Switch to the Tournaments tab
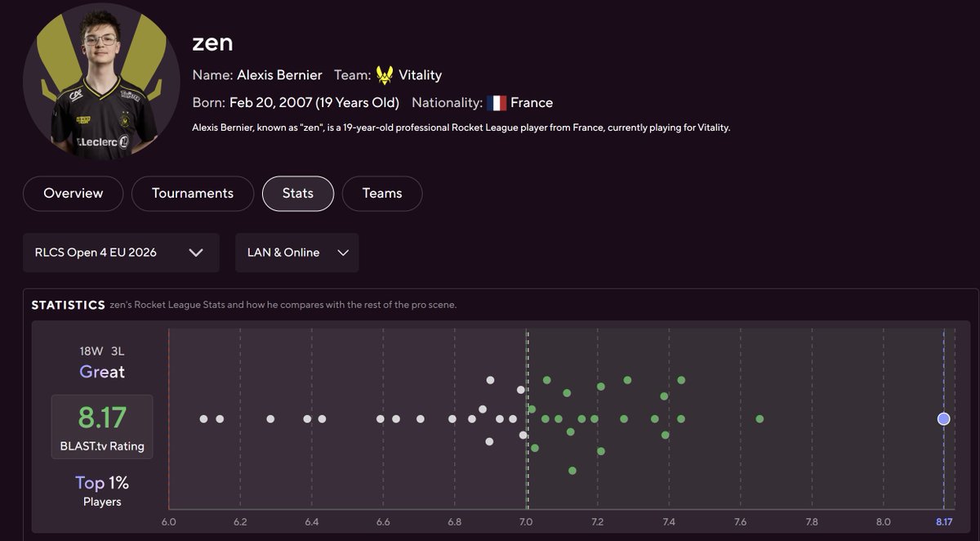 point(193,194)
